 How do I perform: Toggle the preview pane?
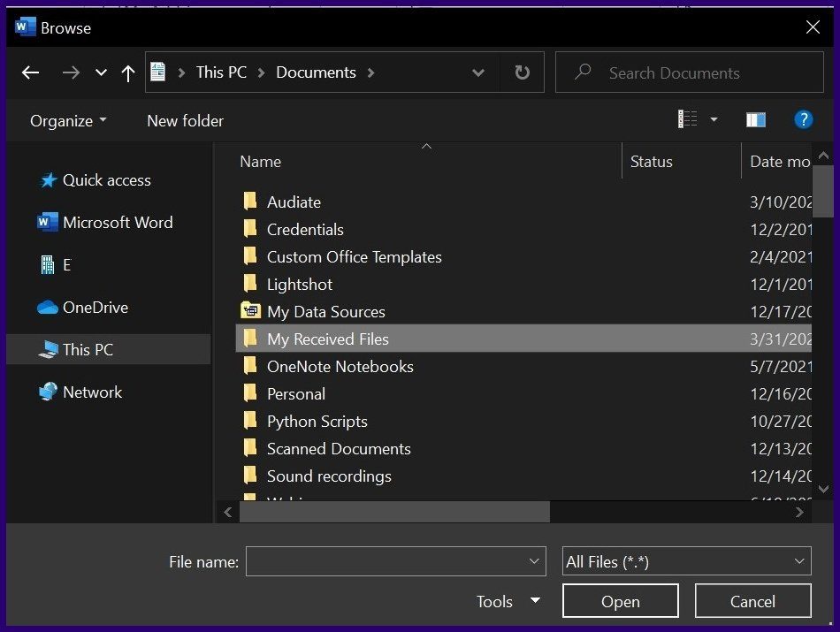point(756,119)
